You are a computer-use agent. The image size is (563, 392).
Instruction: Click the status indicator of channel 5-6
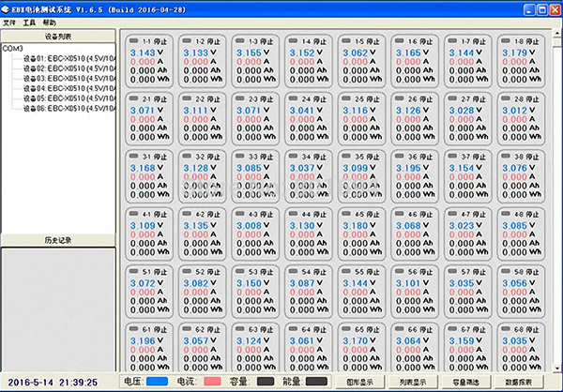[x=401, y=269]
